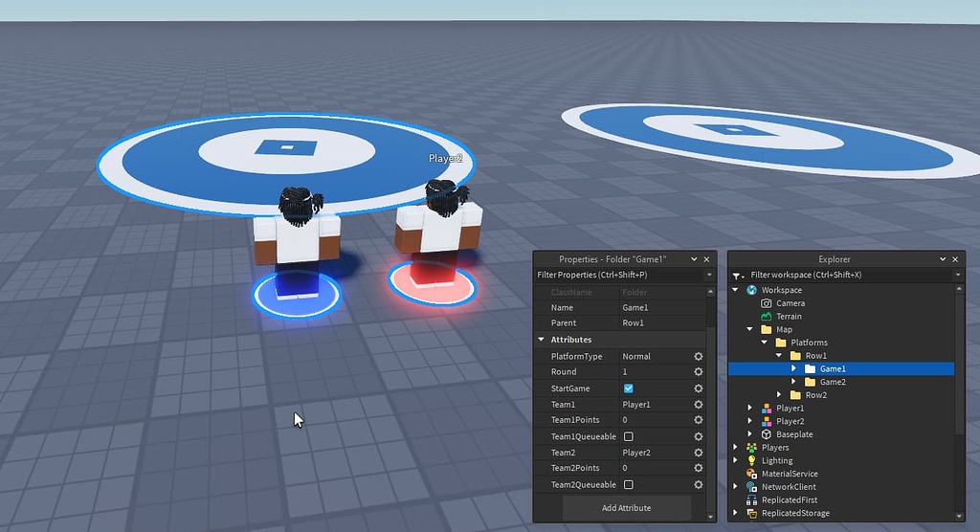Click the Explorer filter funnel icon
The image size is (980, 532).
point(737,276)
